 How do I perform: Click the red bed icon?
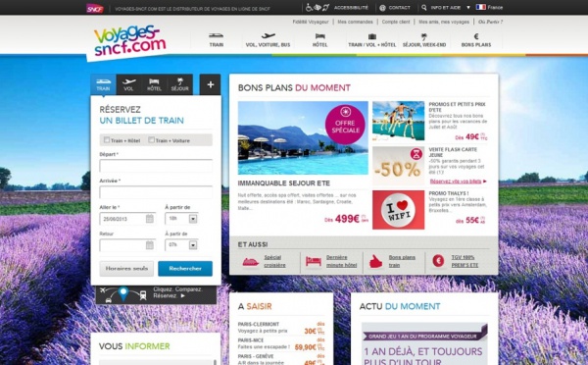314,261
